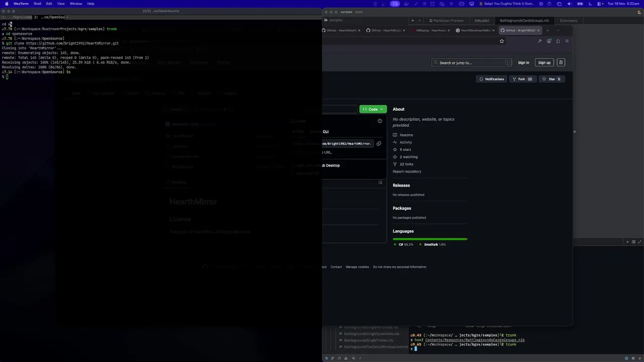644x362 pixels.
Task: Open browser developer tools wrench icon
Action: (540, 41)
